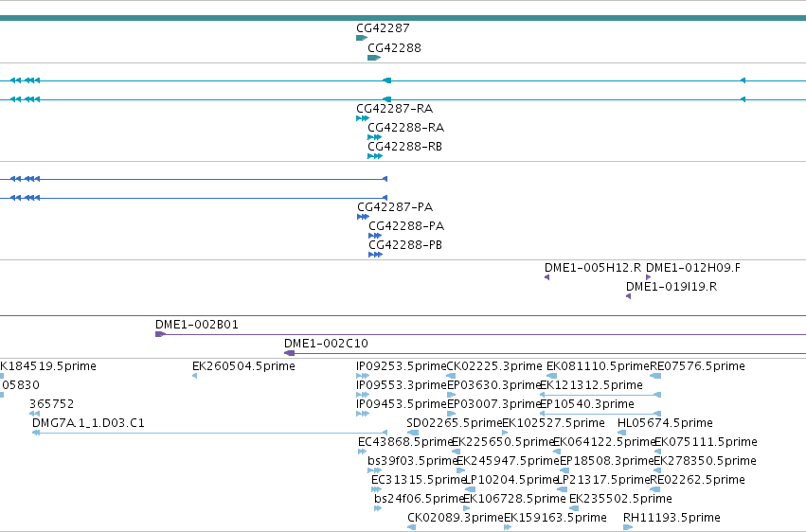Select the DMG7A.1_1.D03.C1 feature label
The width and height of the screenshot is (806, 532).
pos(88,423)
